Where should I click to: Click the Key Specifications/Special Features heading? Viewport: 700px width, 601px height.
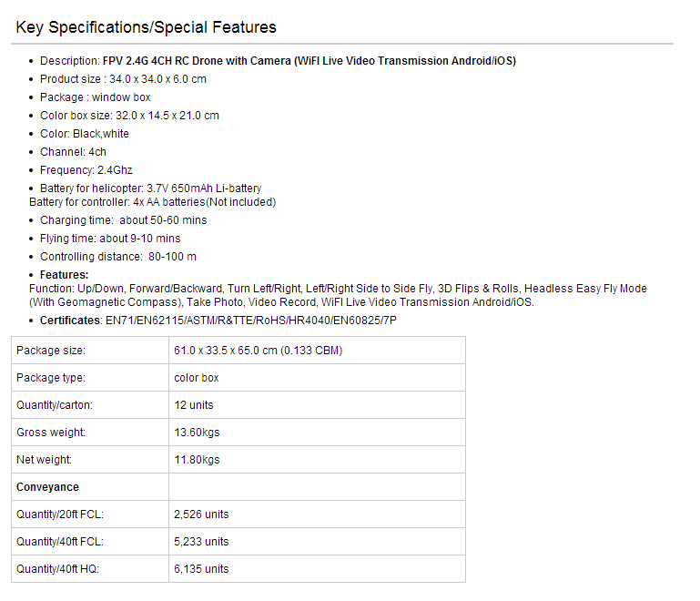(146, 27)
